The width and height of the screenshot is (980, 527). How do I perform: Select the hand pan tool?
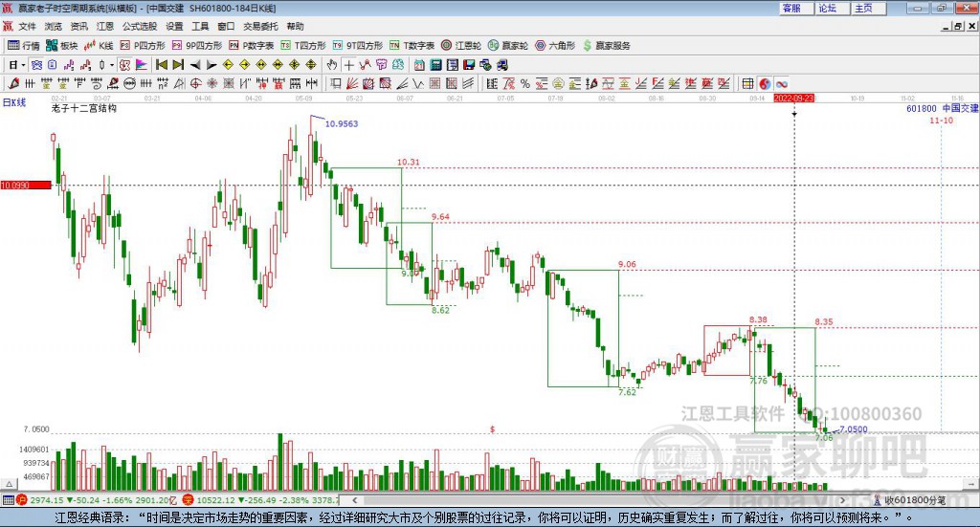click(x=332, y=65)
